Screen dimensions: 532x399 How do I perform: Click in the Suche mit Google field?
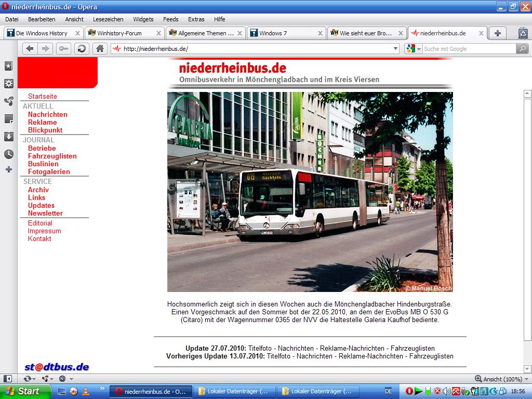pyautogui.click(x=468, y=49)
